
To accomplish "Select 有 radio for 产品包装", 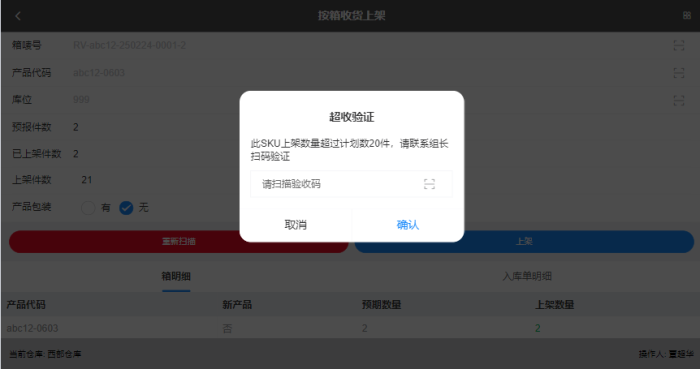I will [88, 207].
